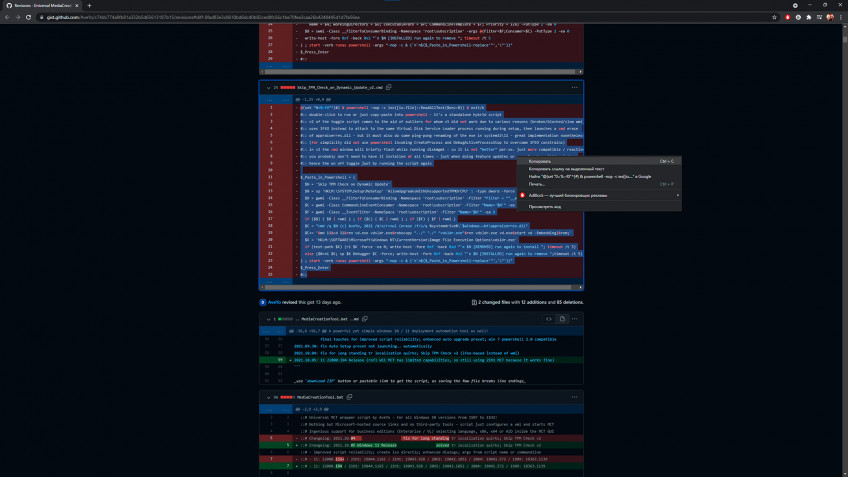Open the three-dot menu of Skip_TPM_Check file
848x477 pixels.
pos(574,88)
